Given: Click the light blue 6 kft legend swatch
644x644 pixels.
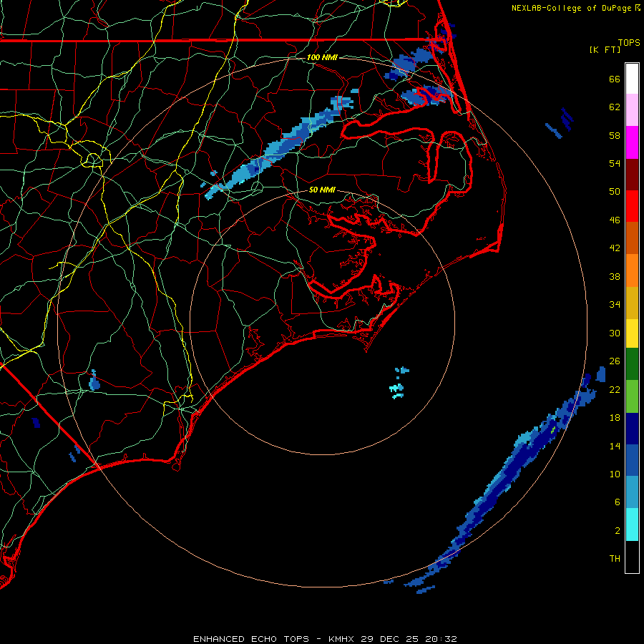Looking at the screenshot, I should pos(632,492).
